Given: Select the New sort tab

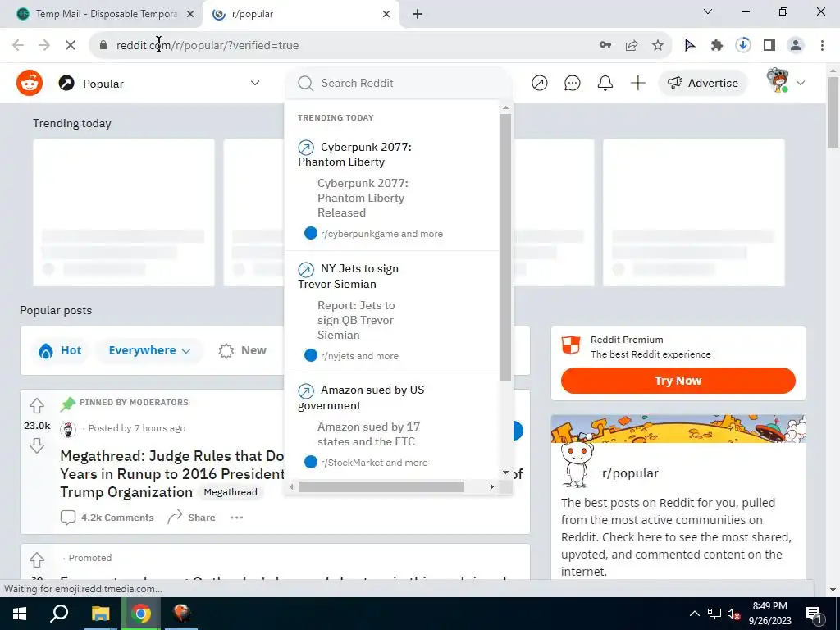Looking at the screenshot, I should tap(243, 350).
